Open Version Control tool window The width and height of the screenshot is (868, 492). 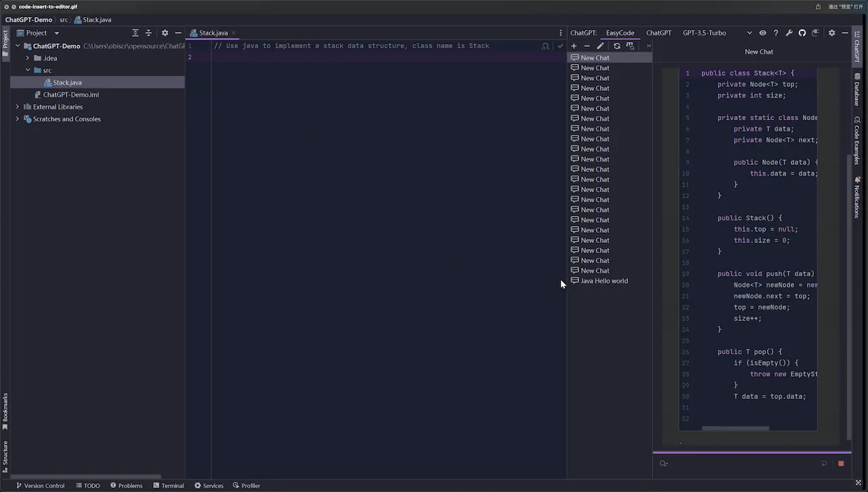point(40,486)
